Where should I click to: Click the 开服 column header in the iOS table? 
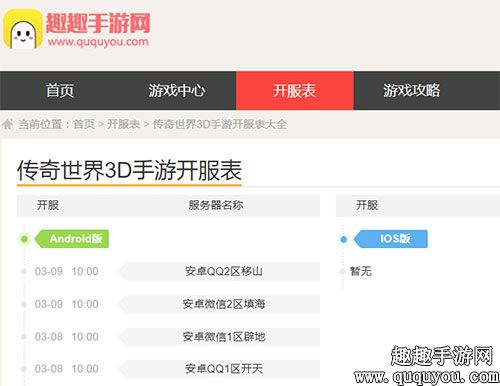(x=367, y=205)
